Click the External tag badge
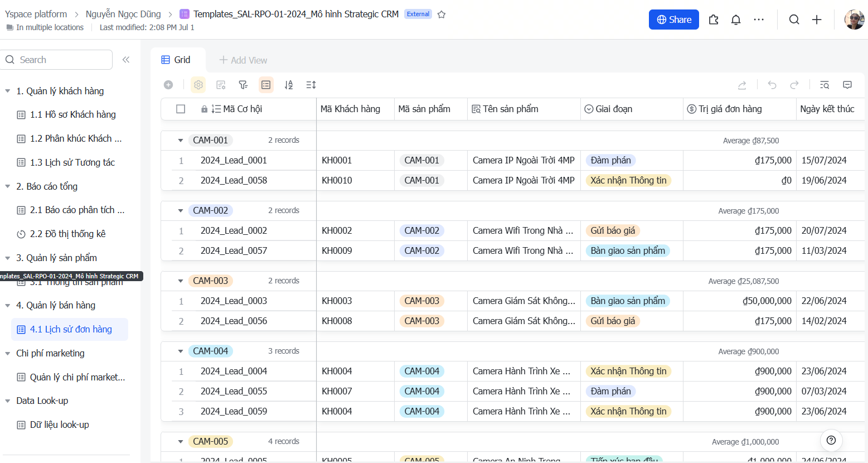 418,14
